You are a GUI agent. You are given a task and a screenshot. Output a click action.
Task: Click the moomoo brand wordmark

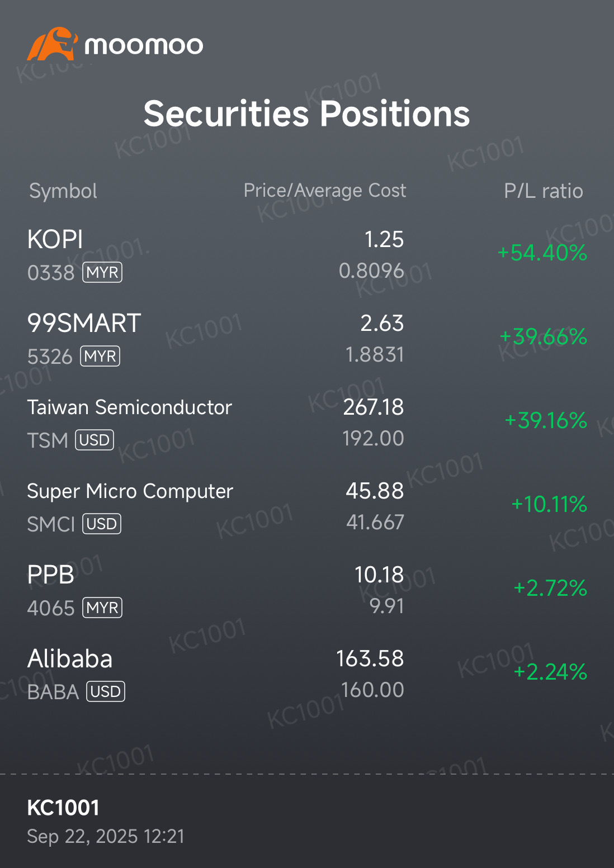[x=144, y=45]
